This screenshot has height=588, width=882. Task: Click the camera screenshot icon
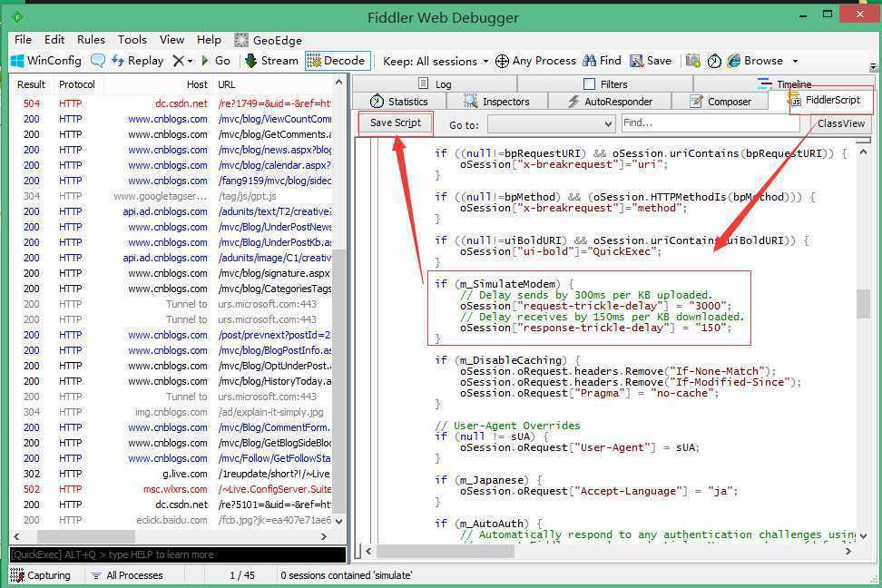click(x=693, y=61)
